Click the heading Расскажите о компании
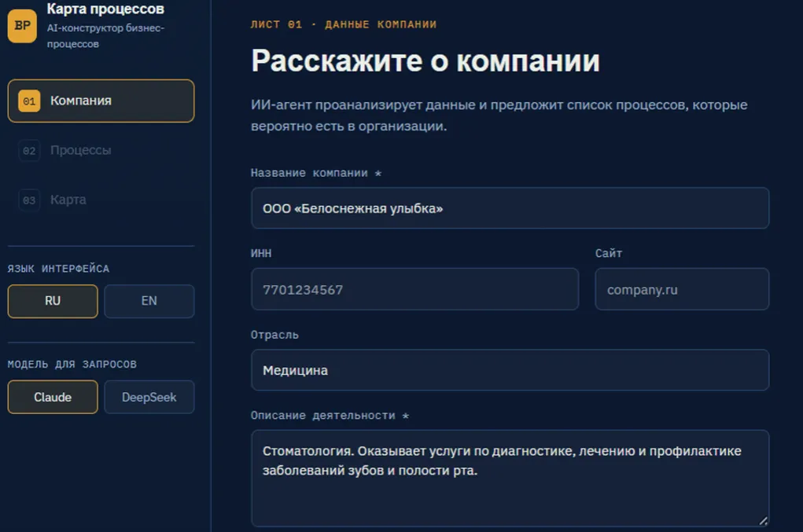Viewport: 803px width, 532px height. point(425,61)
